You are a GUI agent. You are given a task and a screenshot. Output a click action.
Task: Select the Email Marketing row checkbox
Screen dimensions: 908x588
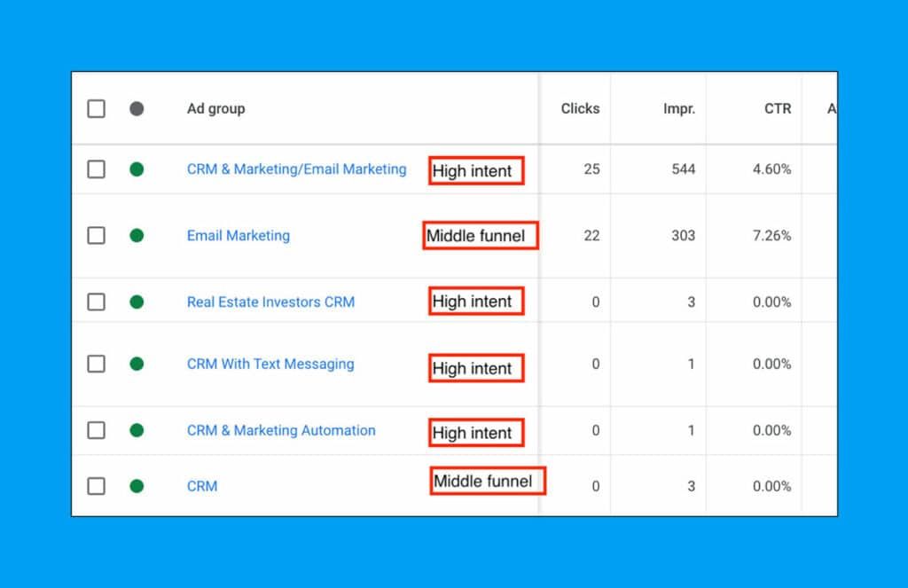click(96, 236)
